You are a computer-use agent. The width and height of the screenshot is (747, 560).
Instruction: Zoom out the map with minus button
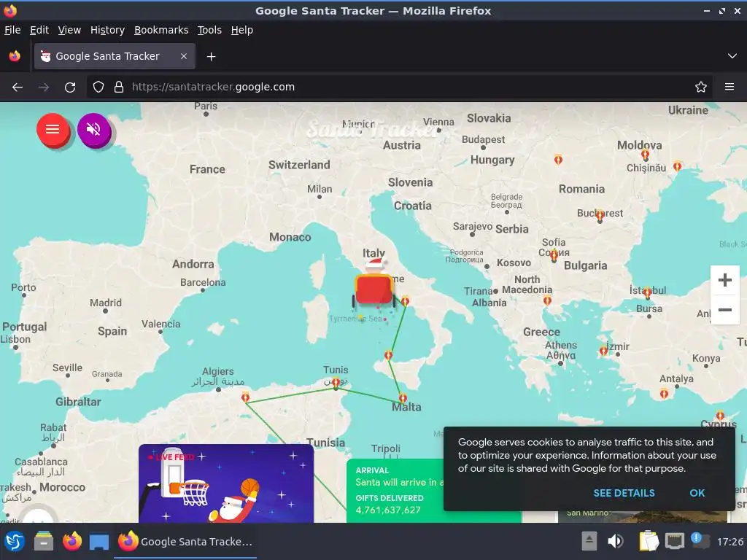[x=724, y=309]
